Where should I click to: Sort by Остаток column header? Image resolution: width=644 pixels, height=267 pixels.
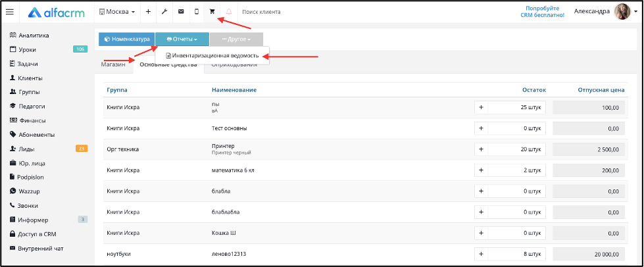pos(534,90)
